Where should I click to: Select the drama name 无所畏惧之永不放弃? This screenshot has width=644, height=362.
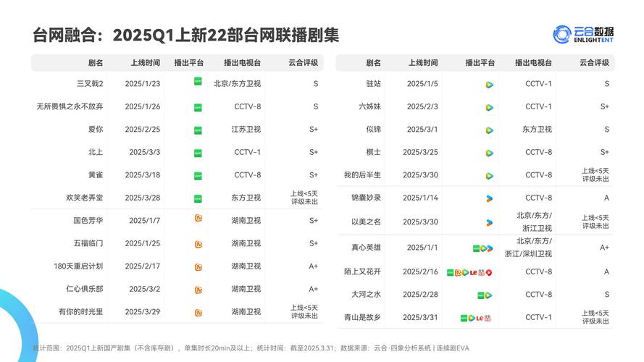(70, 106)
